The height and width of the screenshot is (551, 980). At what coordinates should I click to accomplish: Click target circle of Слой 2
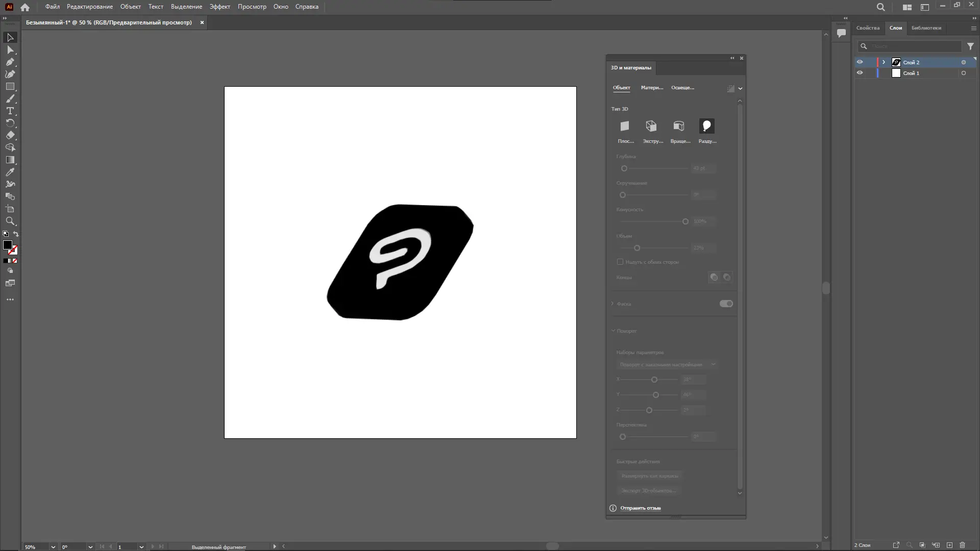click(964, 62)
